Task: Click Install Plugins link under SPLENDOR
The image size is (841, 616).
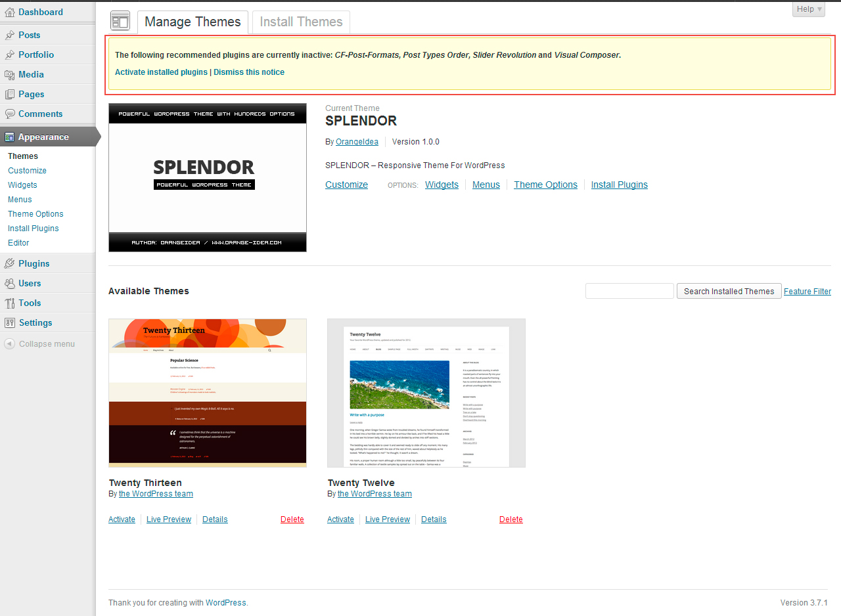Action: coord(620,185)
